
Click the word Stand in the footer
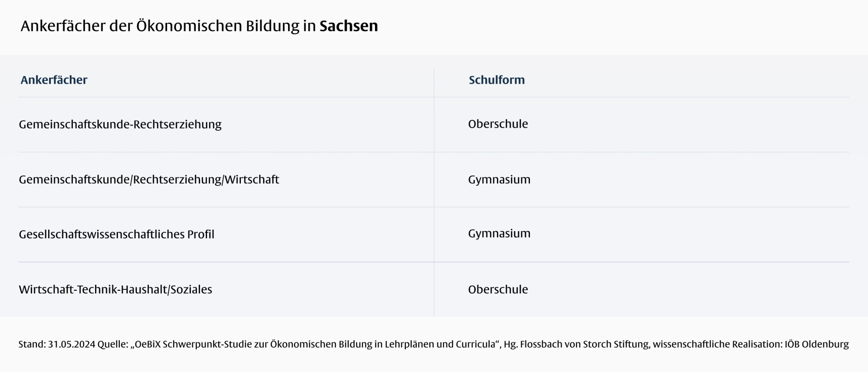click(x=32, y=344)
